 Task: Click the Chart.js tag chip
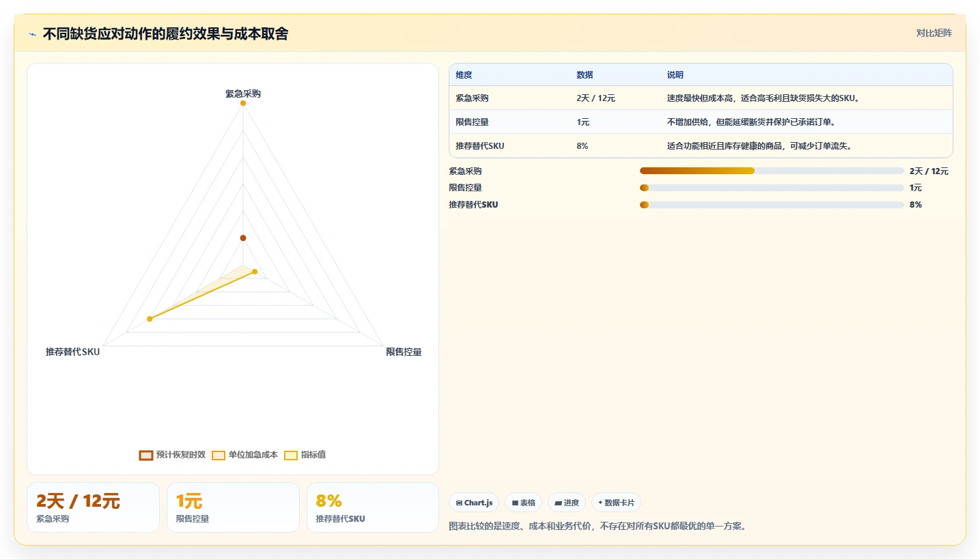pos(474,503)
